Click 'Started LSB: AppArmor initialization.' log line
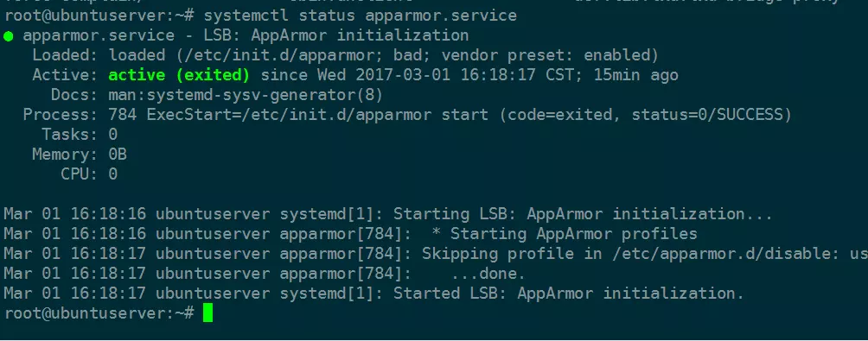 click(569, 294)
